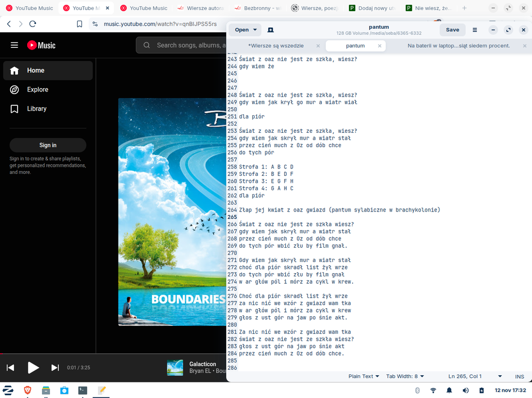Save the pantum document
The image size is (532, 398).
pos(452,30)
